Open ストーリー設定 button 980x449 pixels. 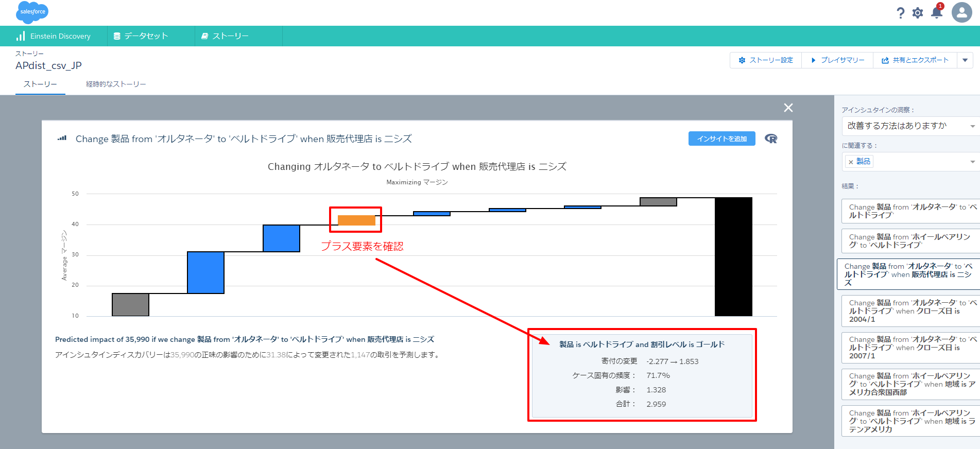point(766,60)
